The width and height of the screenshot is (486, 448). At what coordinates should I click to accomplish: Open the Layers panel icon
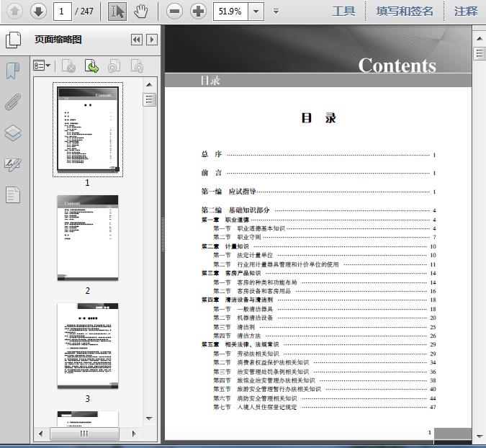13,133
